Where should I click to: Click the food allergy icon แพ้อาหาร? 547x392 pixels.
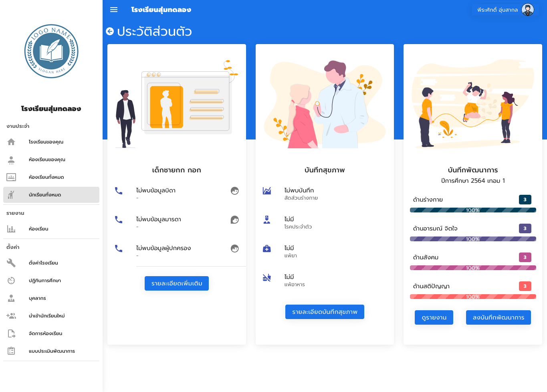pos(267,277)
